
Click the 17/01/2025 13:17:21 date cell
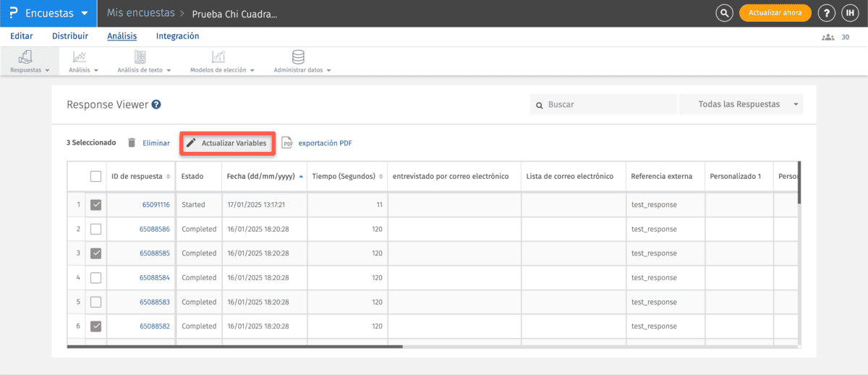(265, 205)
